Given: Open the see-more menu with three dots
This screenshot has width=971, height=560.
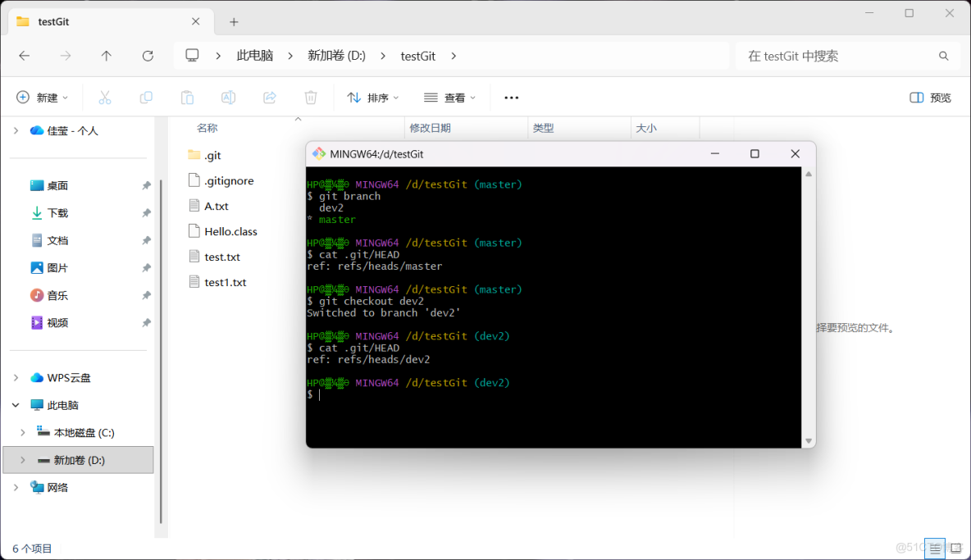Looking at the screenshot, I should click(x=511, y=97).
